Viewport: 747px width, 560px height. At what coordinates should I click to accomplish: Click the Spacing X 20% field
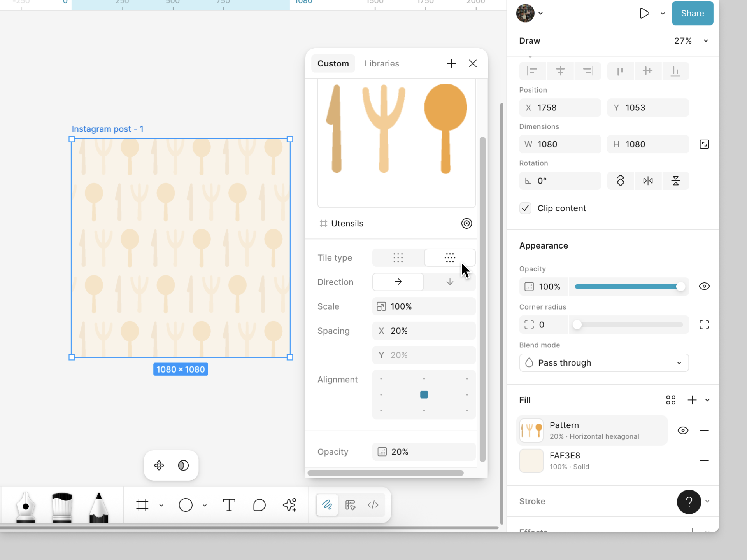point(424,331)
